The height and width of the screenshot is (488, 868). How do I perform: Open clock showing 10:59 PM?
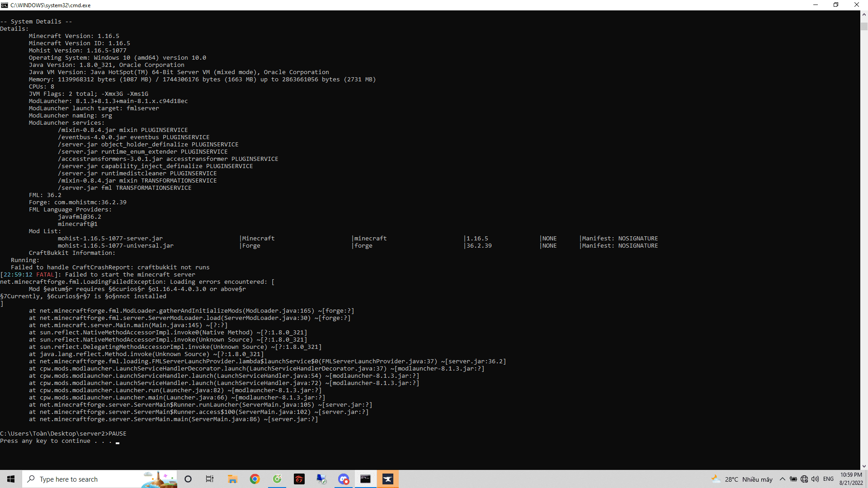click(851, 479)
